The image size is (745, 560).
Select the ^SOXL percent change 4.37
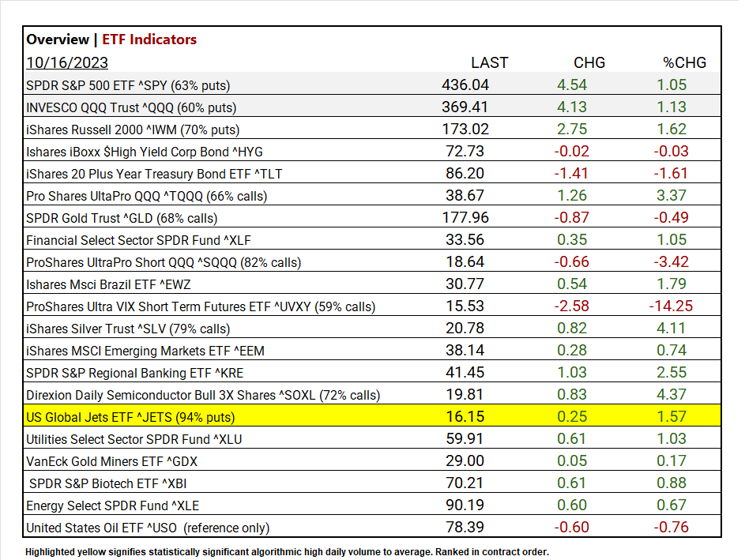pyautogui.click(x=672, y=395)
